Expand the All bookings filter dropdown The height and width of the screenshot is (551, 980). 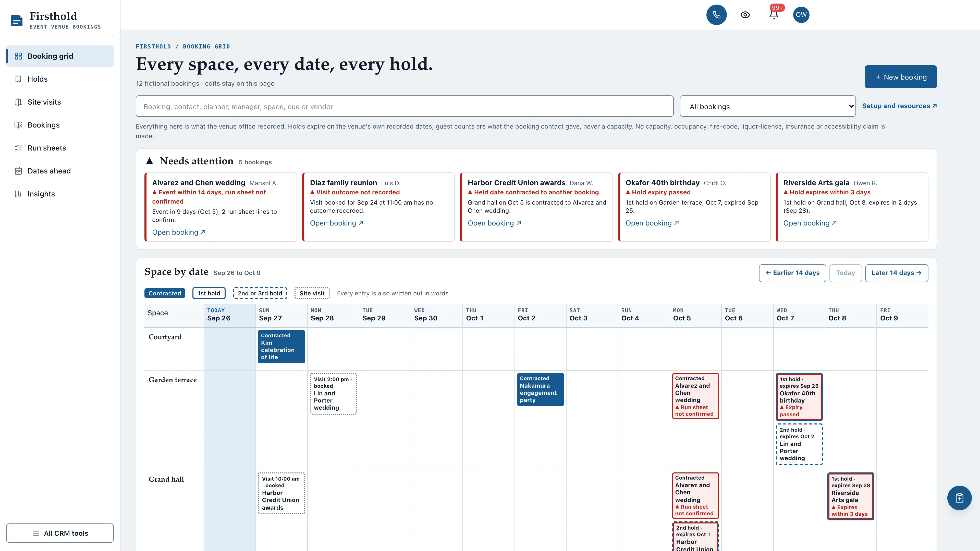(768, 106)
